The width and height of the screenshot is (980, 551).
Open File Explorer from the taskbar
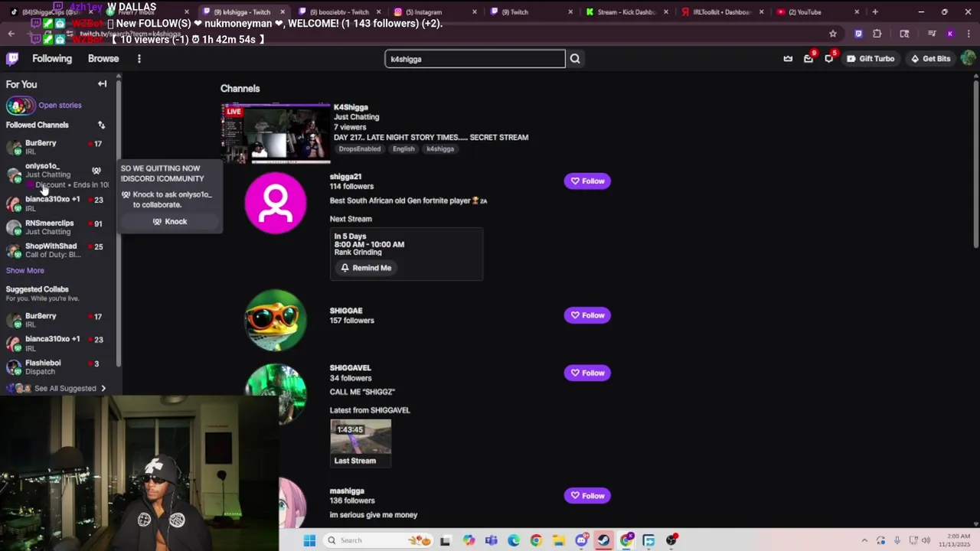(558, 540)
